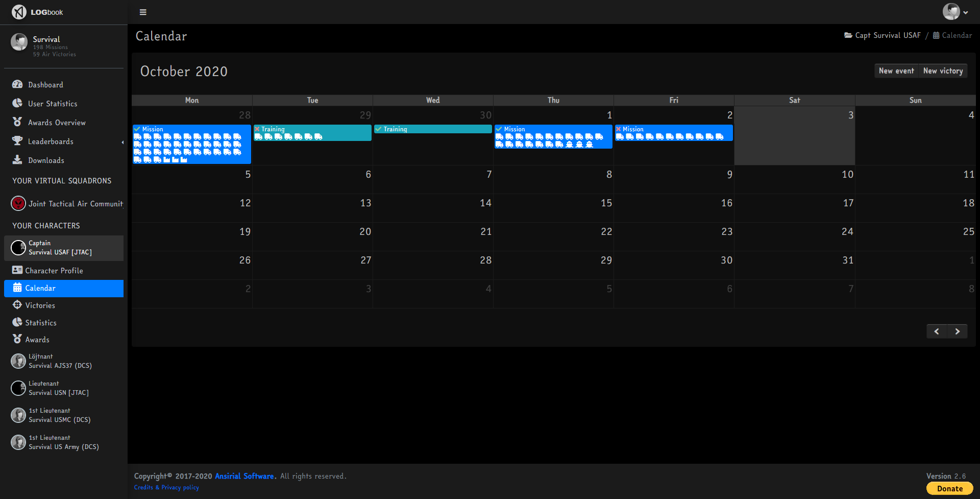Select 1st Lieutenant Survival US Army (DCS)
980x499 pixels.
(x=63, y=442)
